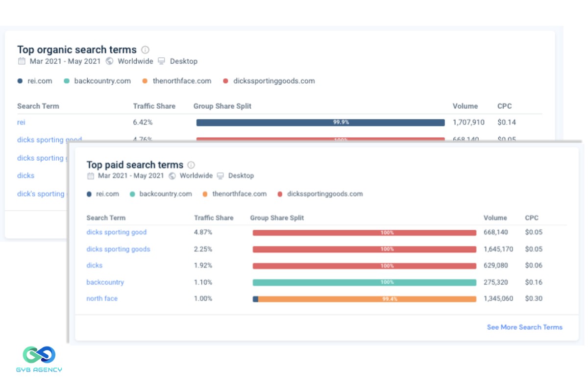Click desktop monitor icon in paid panel
The image size is (588, 392).
tap(220, 175)
